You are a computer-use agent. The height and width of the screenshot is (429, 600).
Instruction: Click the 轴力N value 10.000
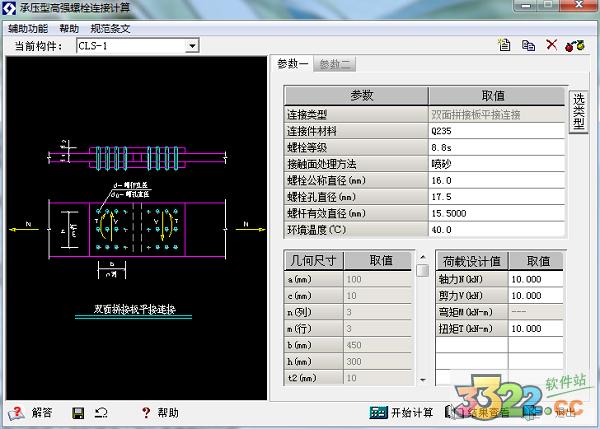[536, 279]
